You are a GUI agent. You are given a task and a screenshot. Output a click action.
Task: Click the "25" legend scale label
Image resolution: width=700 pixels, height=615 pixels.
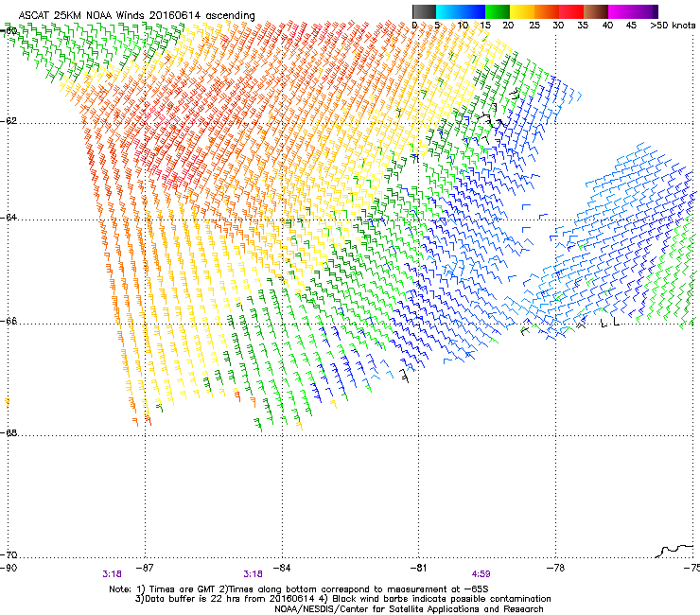(534, 26)
